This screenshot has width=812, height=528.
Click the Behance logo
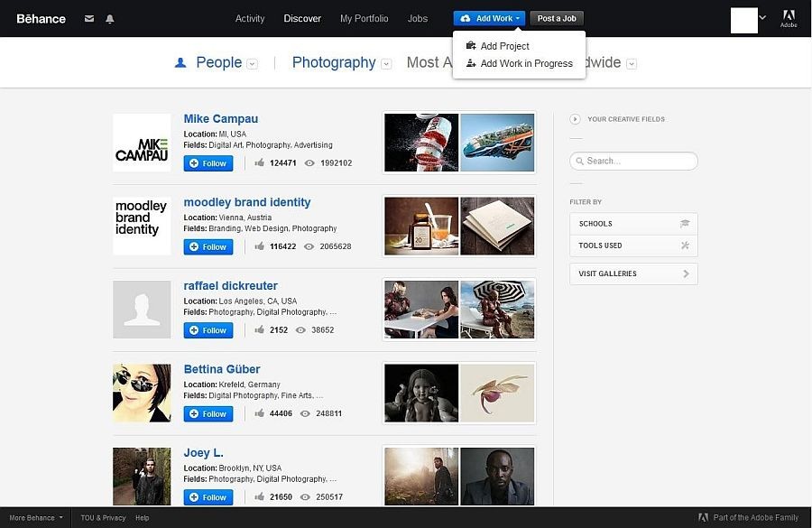[41, 18]
